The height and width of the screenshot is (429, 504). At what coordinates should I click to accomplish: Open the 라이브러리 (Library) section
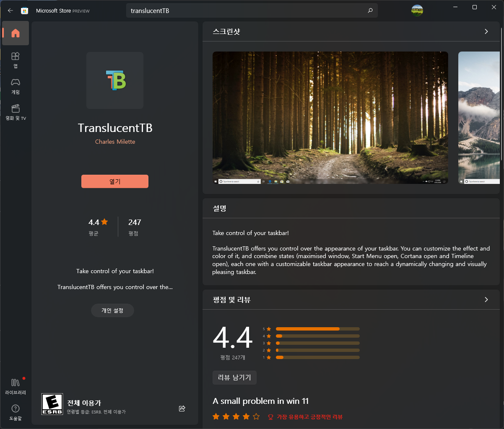click(16, 386)
